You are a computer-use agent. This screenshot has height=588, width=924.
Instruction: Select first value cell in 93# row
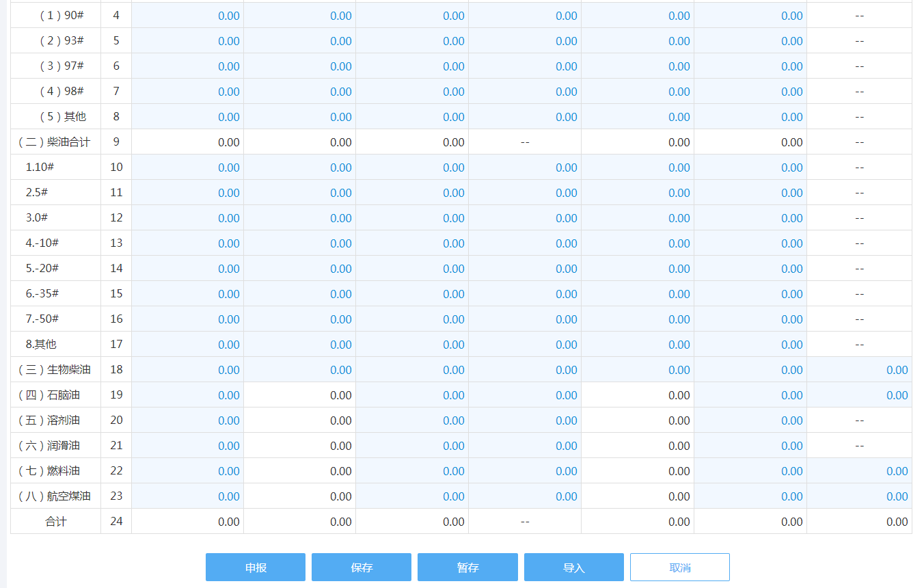tap(187, 41)
